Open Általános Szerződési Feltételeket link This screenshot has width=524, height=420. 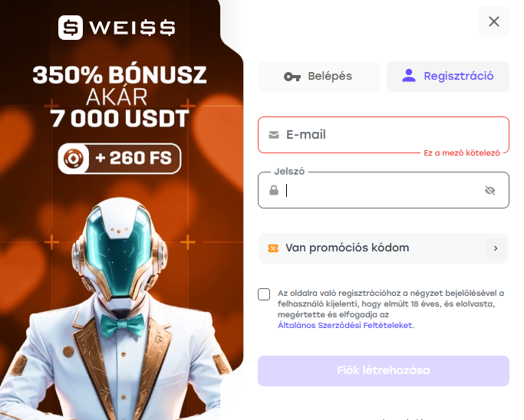coord(345,325)
